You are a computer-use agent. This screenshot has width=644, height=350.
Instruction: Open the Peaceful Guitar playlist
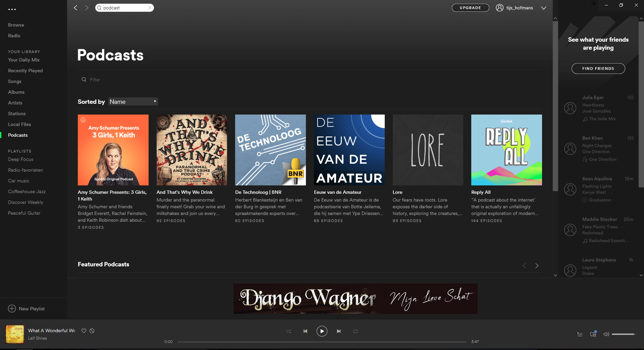pyautogui.click(x=24, y=213)
